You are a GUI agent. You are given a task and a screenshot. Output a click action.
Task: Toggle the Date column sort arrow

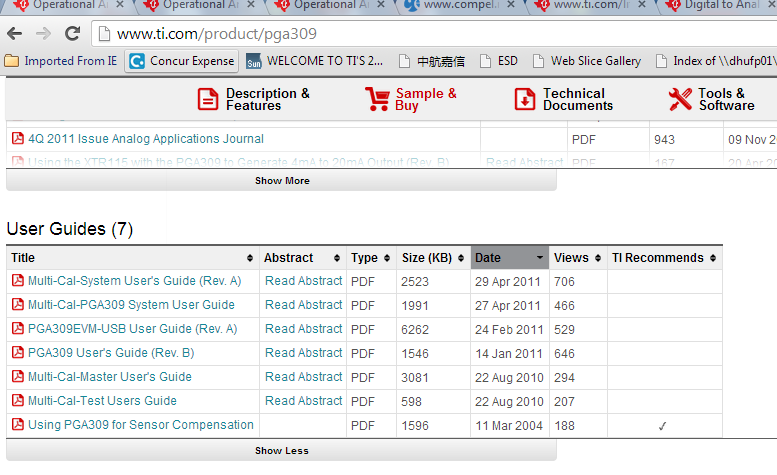[x=540, y=258]
